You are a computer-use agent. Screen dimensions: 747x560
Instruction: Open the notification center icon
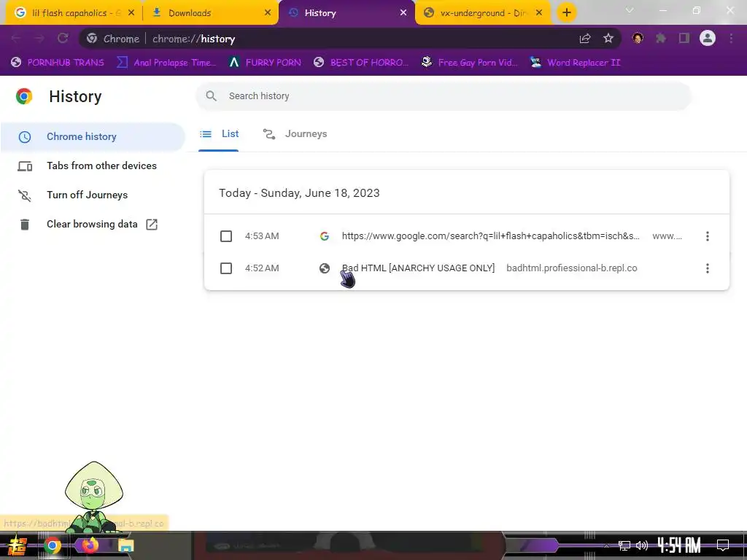723,545
